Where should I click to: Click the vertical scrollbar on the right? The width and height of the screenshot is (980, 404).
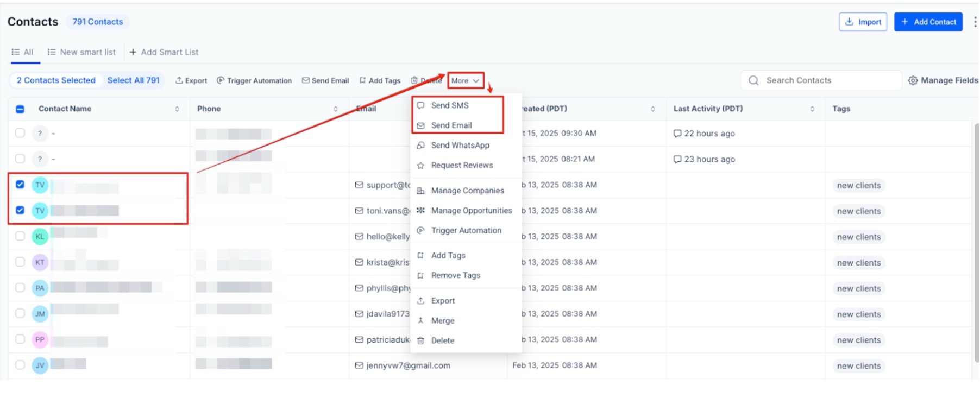(x=976, y=239)
